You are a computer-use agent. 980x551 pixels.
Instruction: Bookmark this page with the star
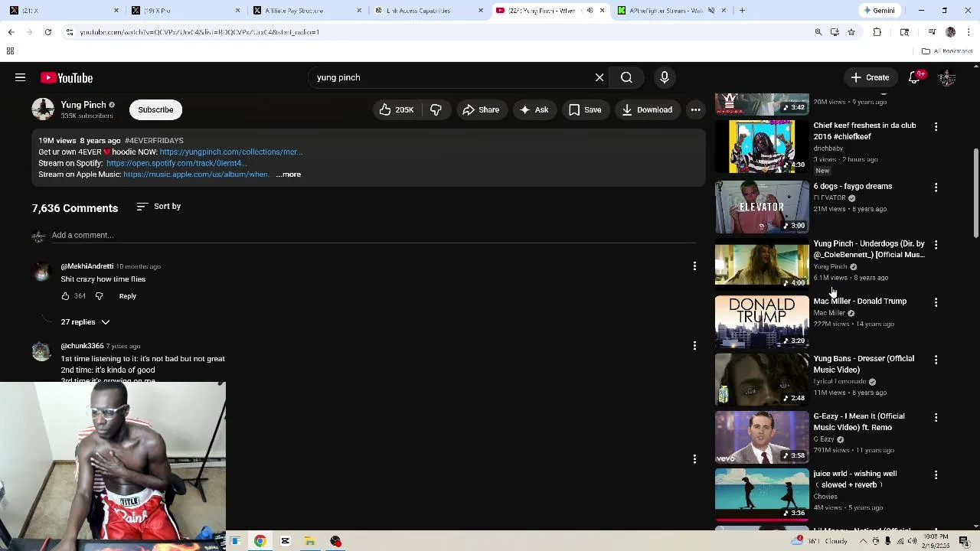click(x=851, y=32)
